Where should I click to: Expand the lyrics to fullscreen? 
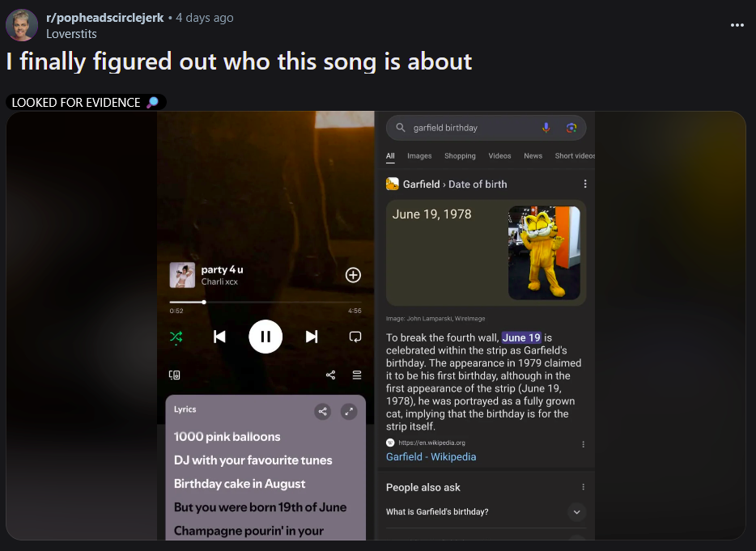coord(349,411)
